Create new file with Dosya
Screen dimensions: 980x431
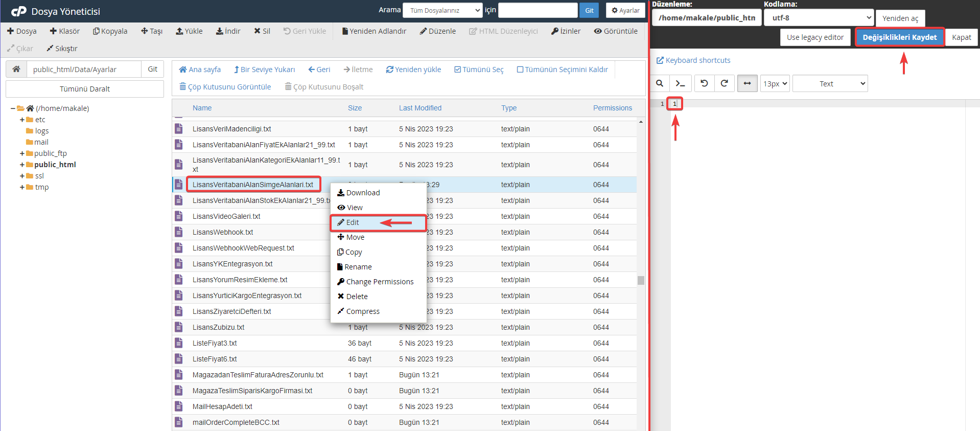pos(22,31)
